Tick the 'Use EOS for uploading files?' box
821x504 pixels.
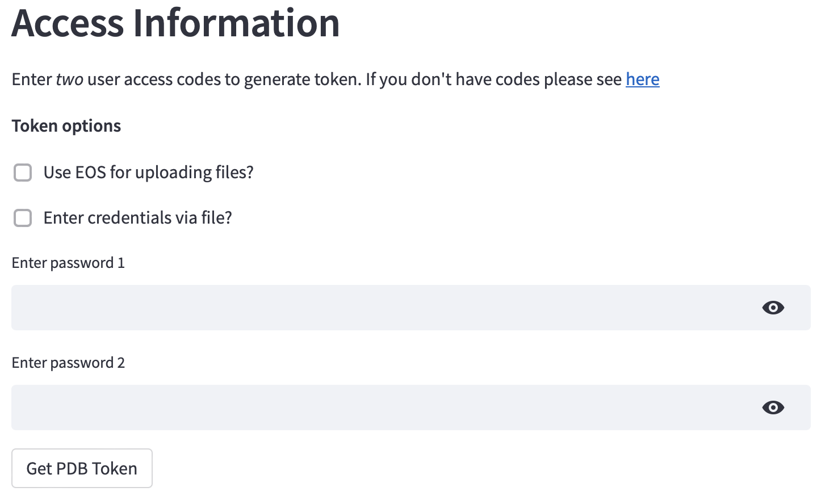pyautogui.click(x=23, y=172)
